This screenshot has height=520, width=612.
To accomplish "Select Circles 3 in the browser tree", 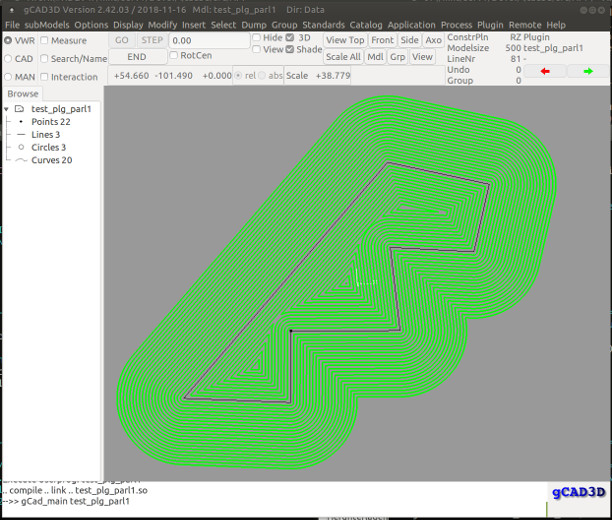I will (x=49, y=147).
